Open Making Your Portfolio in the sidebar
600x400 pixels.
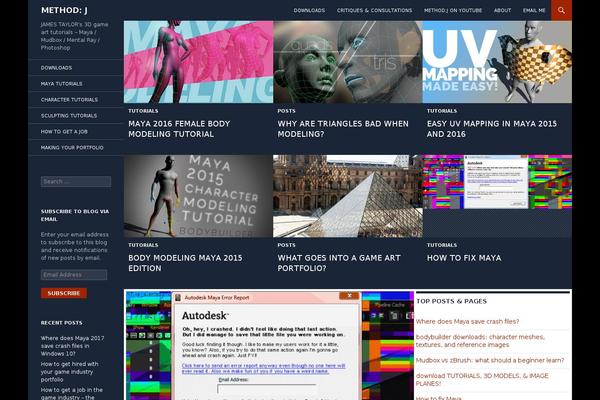pos(72,148)
